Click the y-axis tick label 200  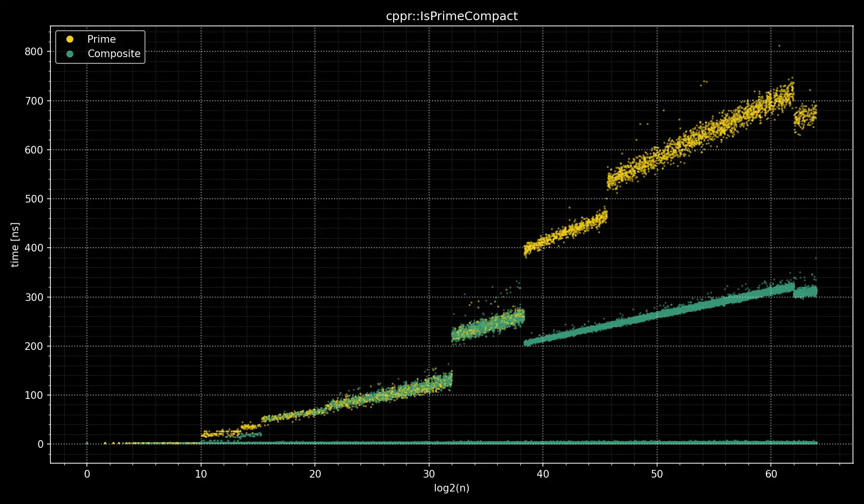click(x=34, y=346)
